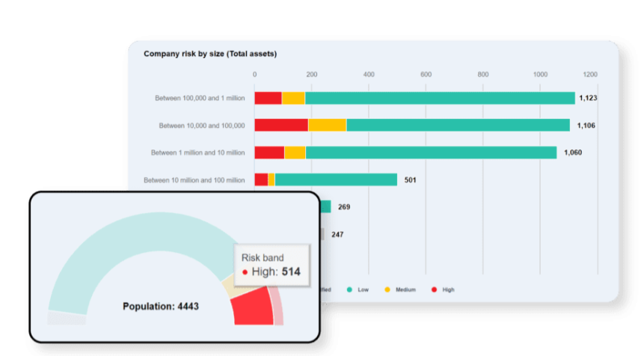
Task: Click 'Between 1 million and 10 million' label
Action: tap(197, 153)
